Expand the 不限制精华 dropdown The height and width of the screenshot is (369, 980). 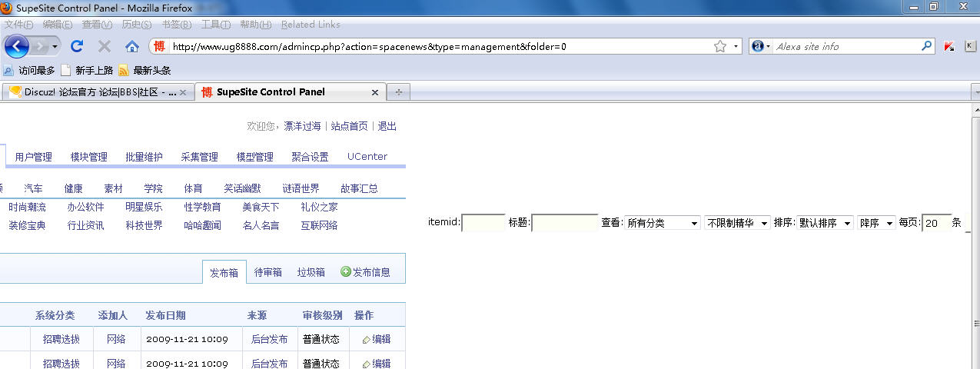pyautogui.click(x=738, y=223)
